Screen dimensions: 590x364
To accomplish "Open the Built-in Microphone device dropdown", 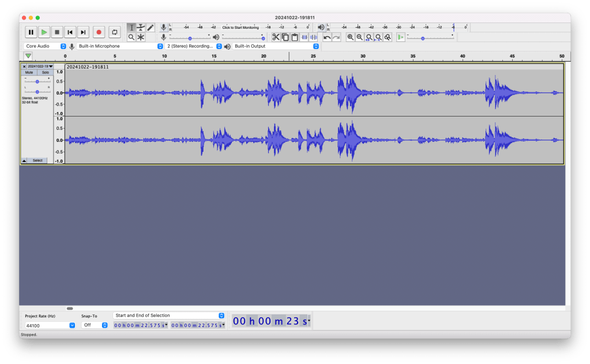I will click(x=120, y=46).
